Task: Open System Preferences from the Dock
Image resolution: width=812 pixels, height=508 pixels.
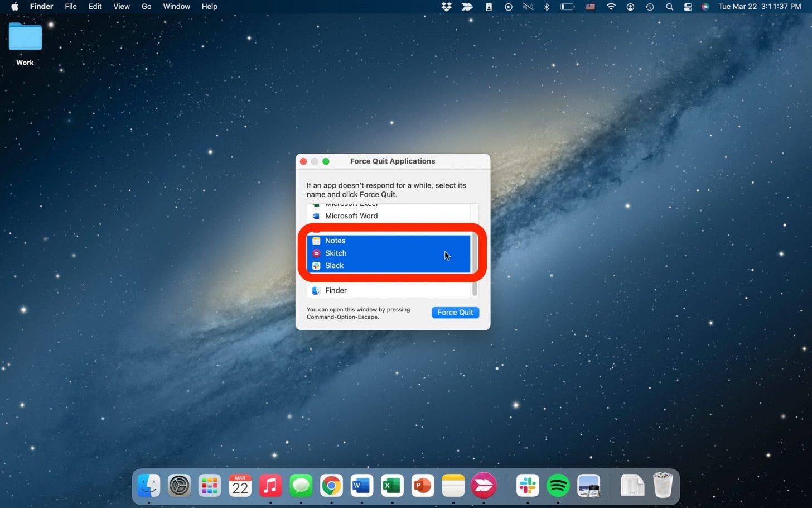Action: [x=180, y=486]
